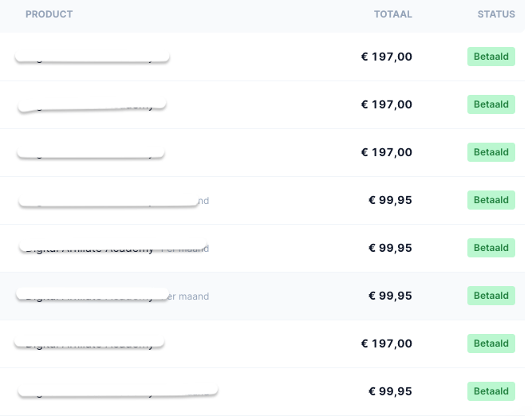Viewport: 532px width, 416px height.
Task: Select the € 197,00 total in the third row
Action: click(387, 152)
